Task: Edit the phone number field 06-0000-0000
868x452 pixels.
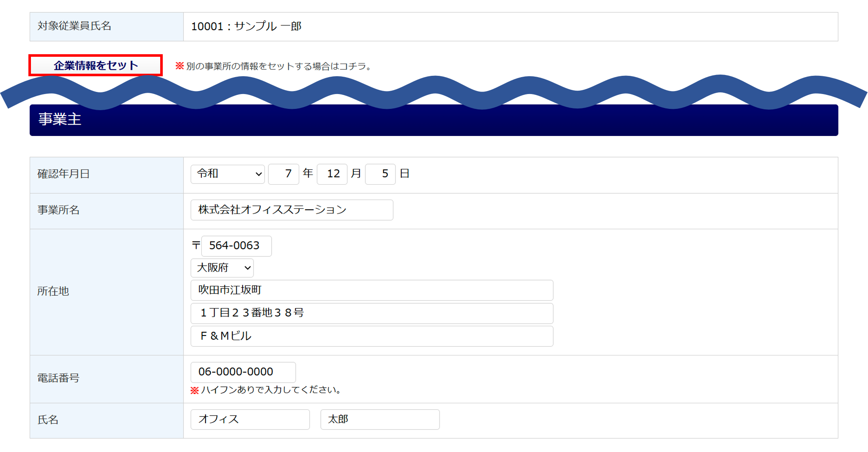Action: pos(243,372)
